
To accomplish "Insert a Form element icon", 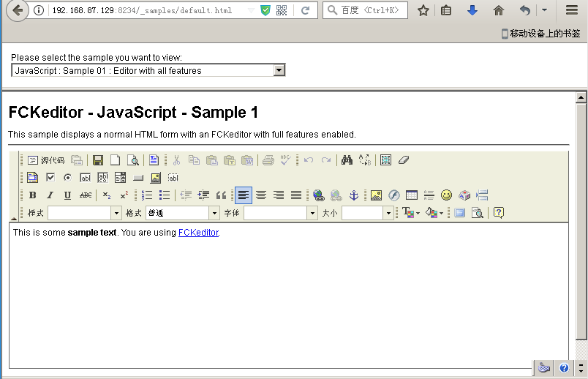I will 33,178.
